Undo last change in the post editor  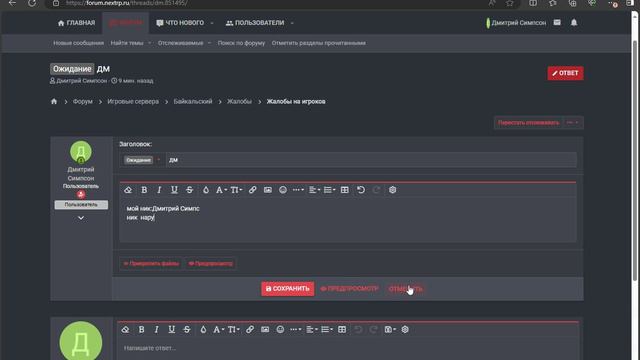361,190
